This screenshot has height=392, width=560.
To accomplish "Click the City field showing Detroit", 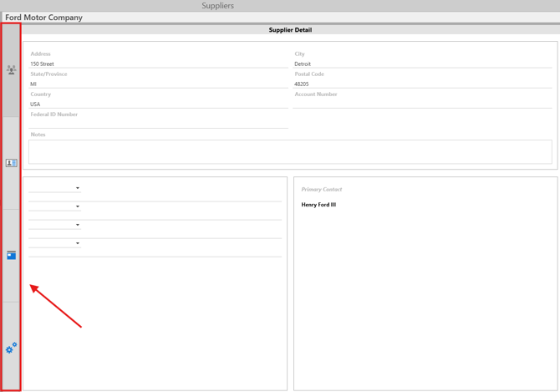I will tap(422, 64).
